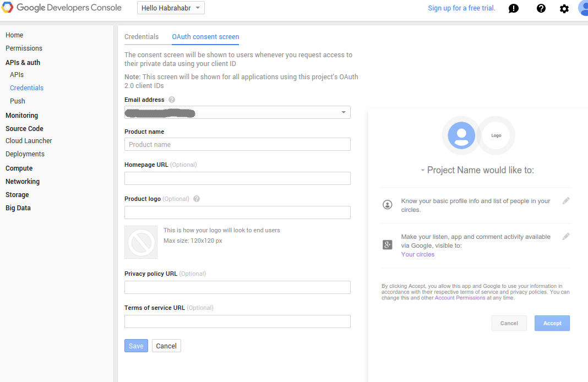Edit the basic profile info permission pencil
The image size is (588, 382).
pyautogui.click(x=566, y=201)
